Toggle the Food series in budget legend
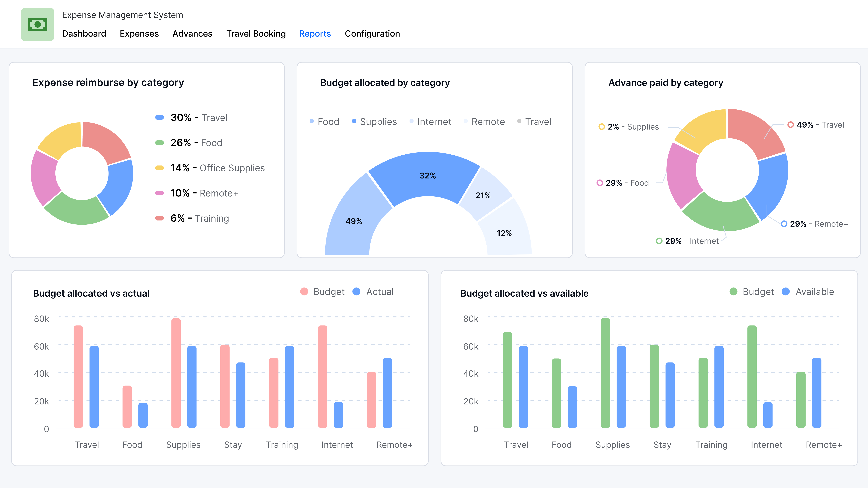The image size is (868, 488). (x=325, y=122)
